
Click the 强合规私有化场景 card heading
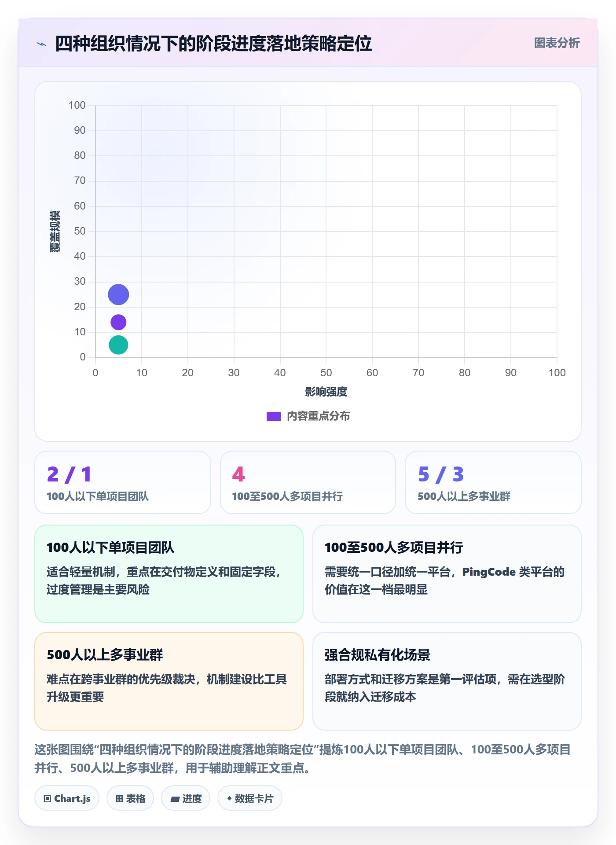pos(378,655)
